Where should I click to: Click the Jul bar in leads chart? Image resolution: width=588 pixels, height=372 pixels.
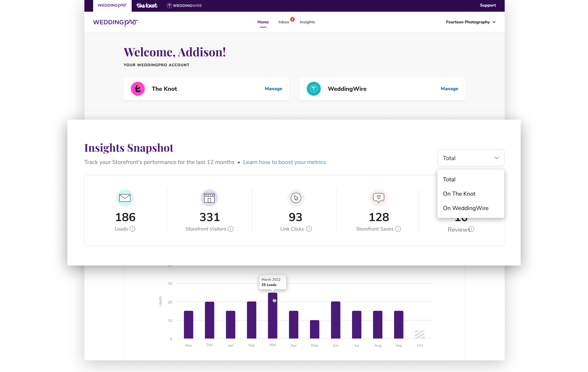click(x=356, y=325)
